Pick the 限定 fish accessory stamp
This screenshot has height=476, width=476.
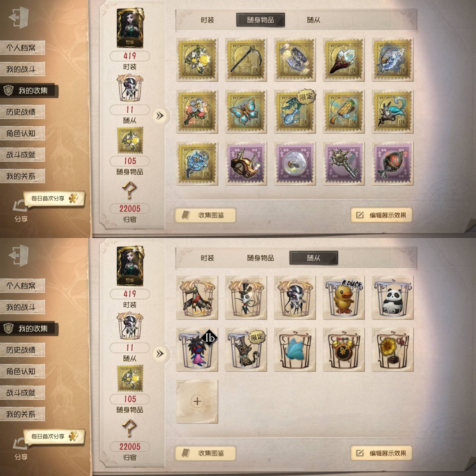295,112
